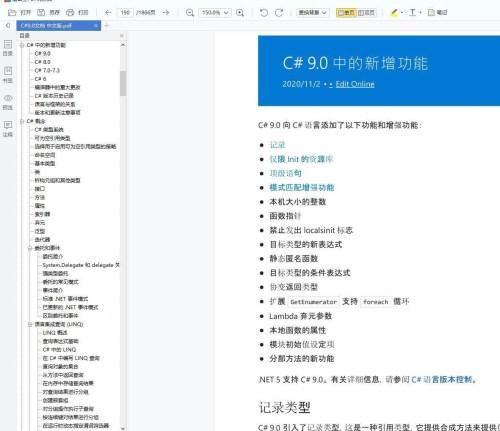Follow the '仅限 Init 的资源库' link

click(x=301, y=159)
